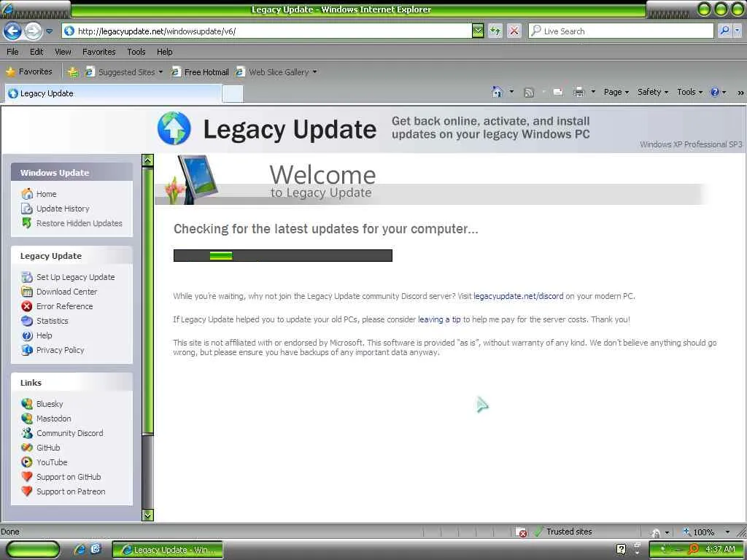This screenshot has width=747, height=560.
Task: Open the leaving a tip link
Action: coord(439,319)
